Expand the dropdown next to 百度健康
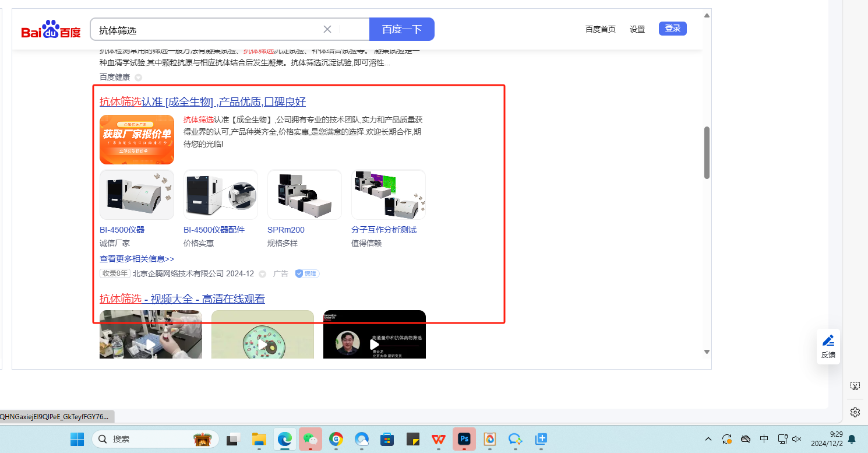 138,78
